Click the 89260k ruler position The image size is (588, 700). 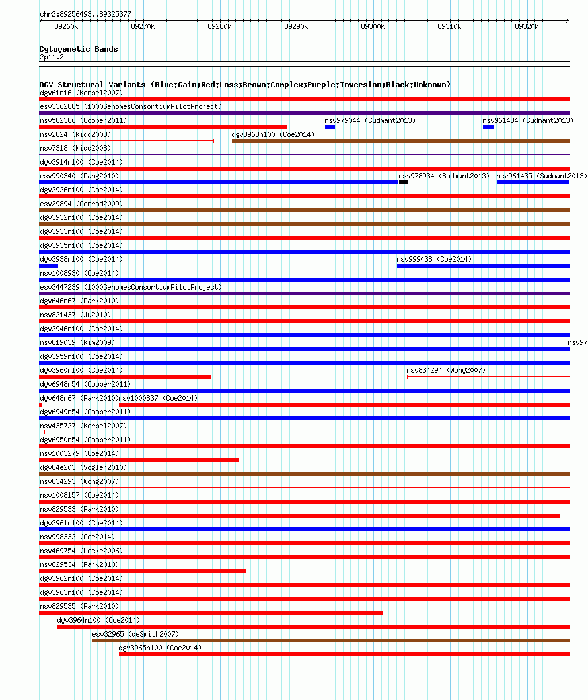(x=66, y=27)
